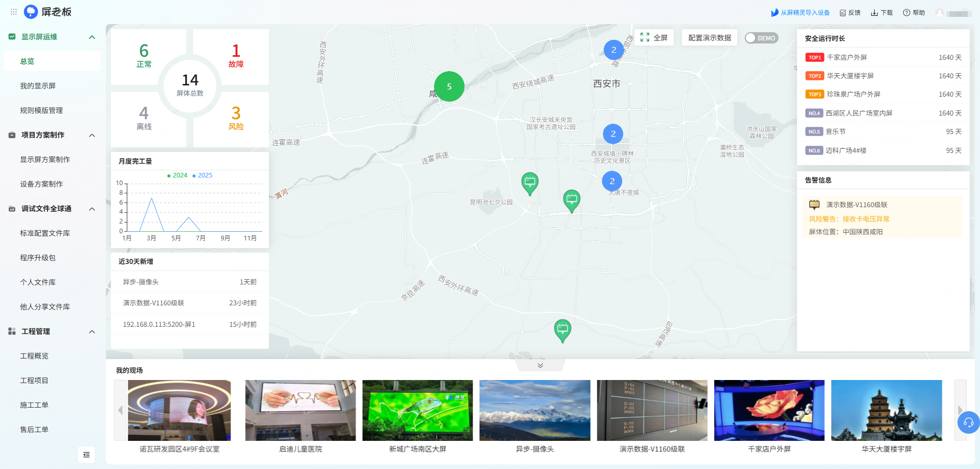This screenshot has height=469, width=980.
Task: Click the blue cluster marker near 西安城墙
Action: pyautogui.click(x=613, y=134)
